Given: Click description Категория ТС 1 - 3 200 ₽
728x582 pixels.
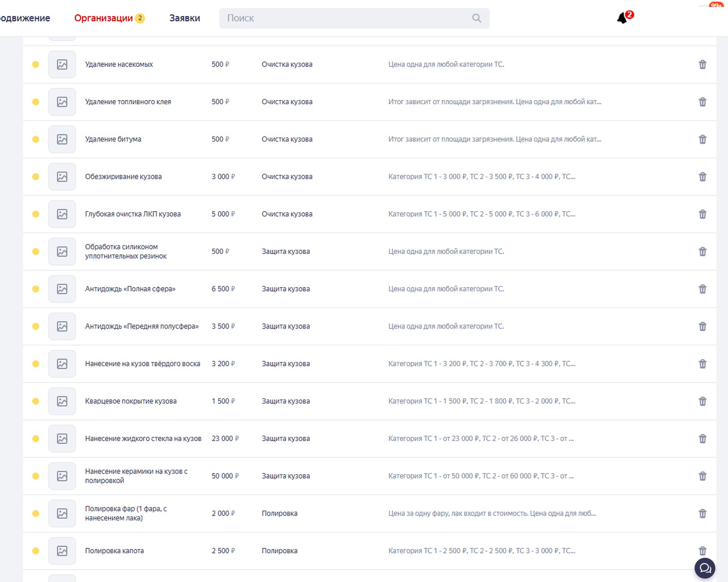Looking at the screenshot, I should click(x=482, y=364).
